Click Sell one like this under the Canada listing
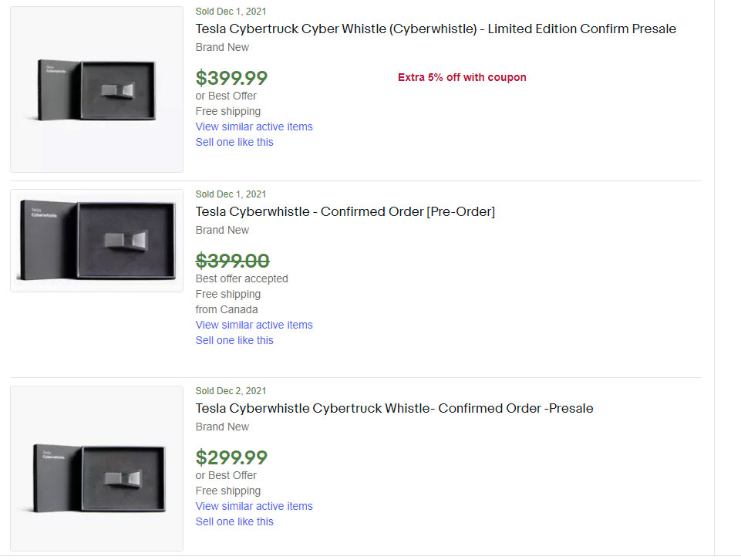 pos(234,340)
